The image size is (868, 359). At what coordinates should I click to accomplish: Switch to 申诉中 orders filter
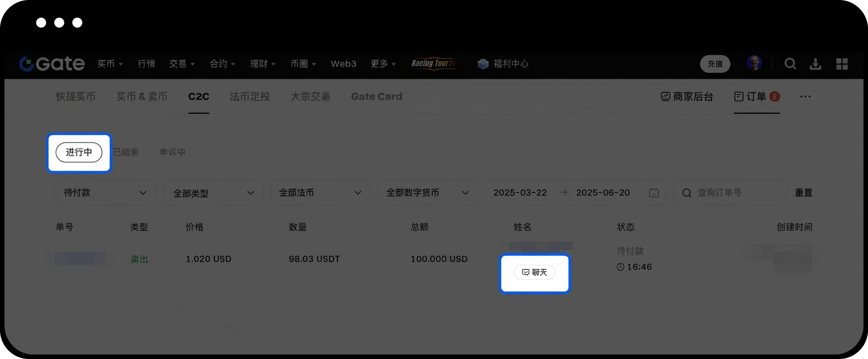point(172,153)
